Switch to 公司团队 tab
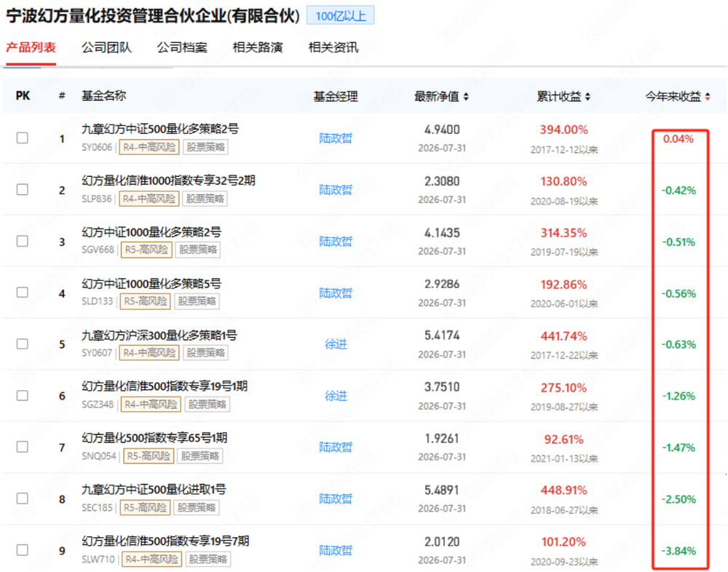728x572 pixels. click(x=107, y=47)
